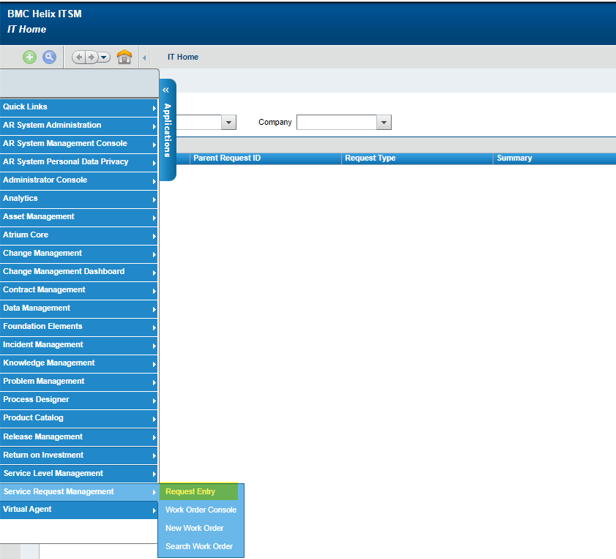Open Foundation Elements menu
This screenshot has width=616, height=559.
coord(79,326)
